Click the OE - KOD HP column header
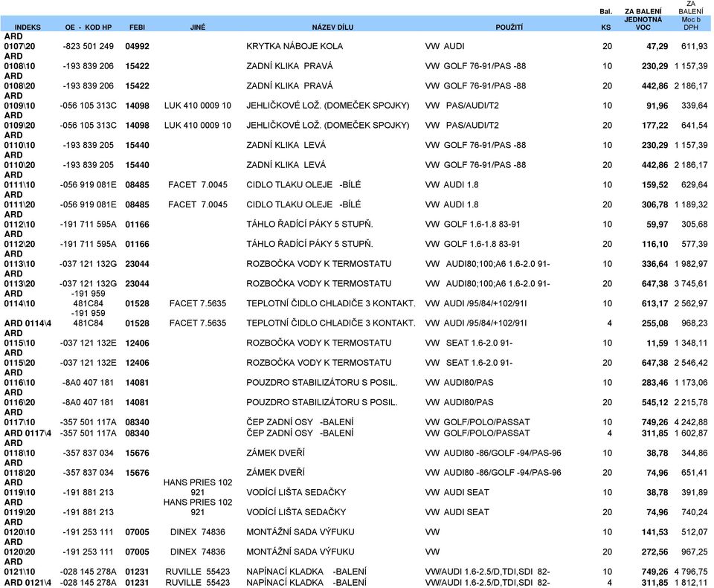Image resolution: width=714 pixels, height=588 pixels. click(89, 28)
